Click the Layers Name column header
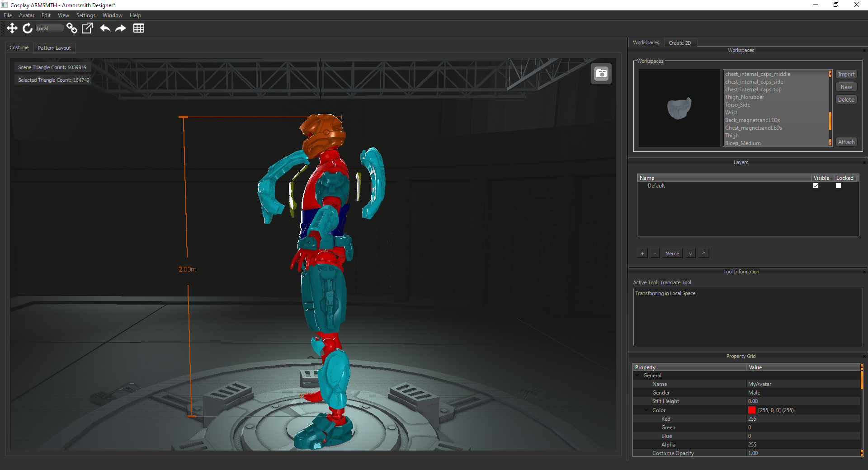 [x=724, y=178]
